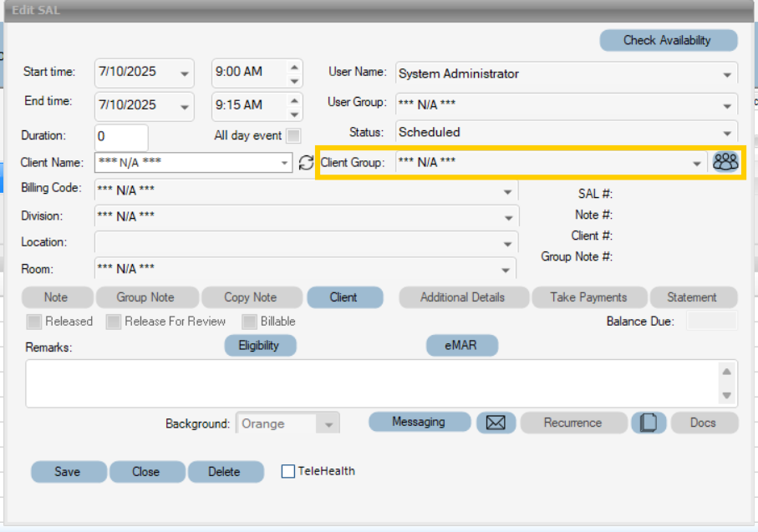This screenshot has width=758, height=532.
Task: Toggle the Billable checkbox
Action: click(248, 322)
